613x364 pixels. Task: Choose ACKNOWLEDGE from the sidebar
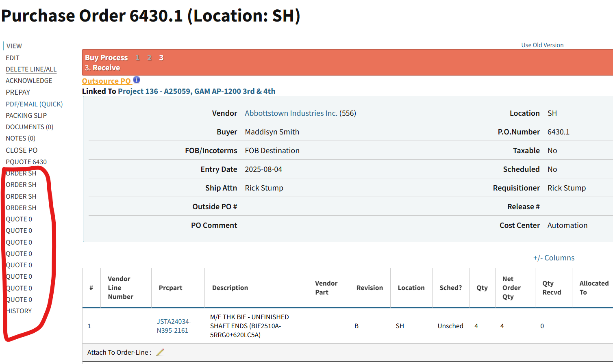coord(29,80)
